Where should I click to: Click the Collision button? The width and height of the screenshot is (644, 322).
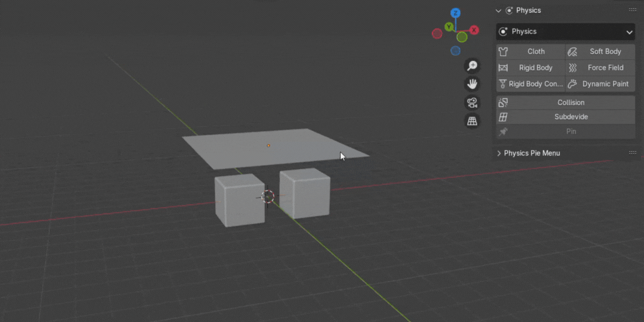point(566,103)
